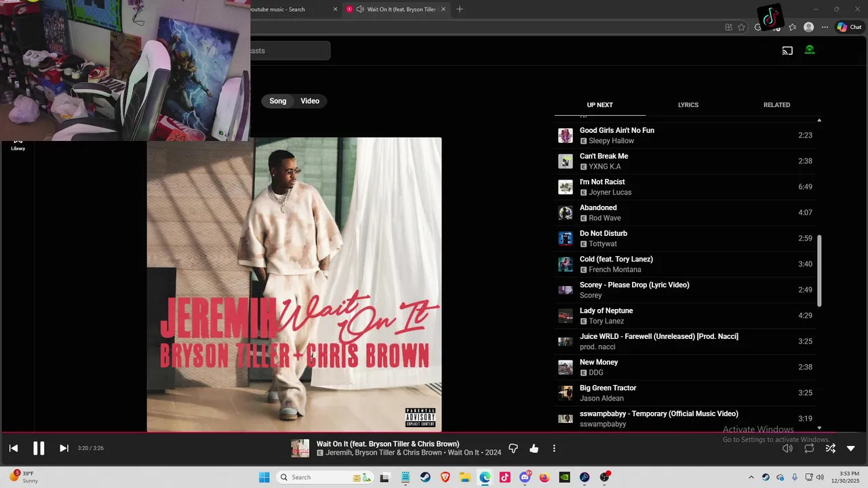
Task: Mute the player volume
Action: (x=787, y=448)
